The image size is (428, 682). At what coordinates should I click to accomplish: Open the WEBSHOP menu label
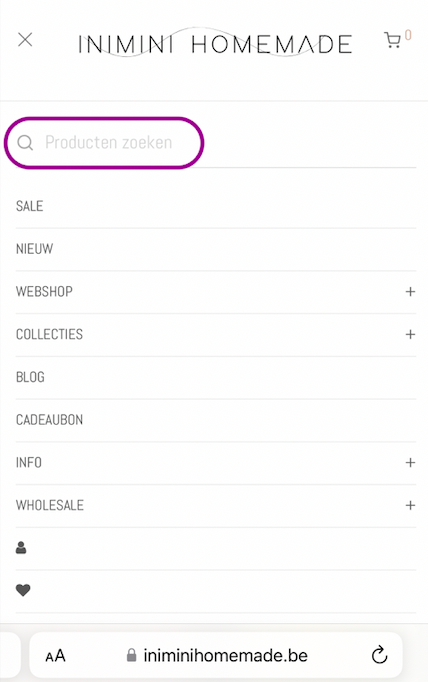pyautogui.click(x=44, y=291)
